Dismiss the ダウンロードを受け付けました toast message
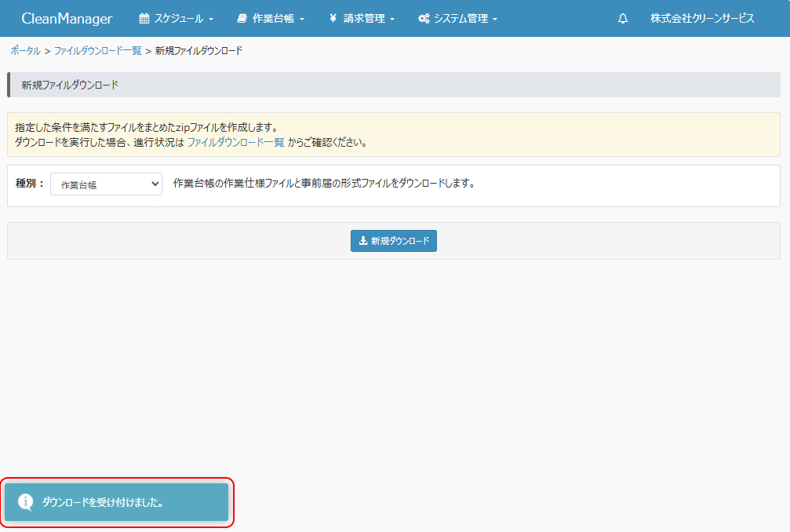The height and width of the screenshot is (532, 790). tap(118, 502)
